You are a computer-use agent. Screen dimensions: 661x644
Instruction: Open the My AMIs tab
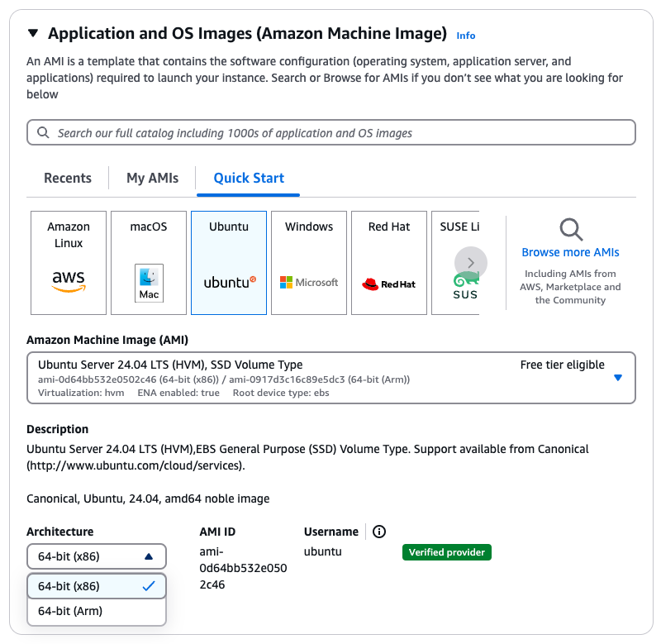coord(151,178)
